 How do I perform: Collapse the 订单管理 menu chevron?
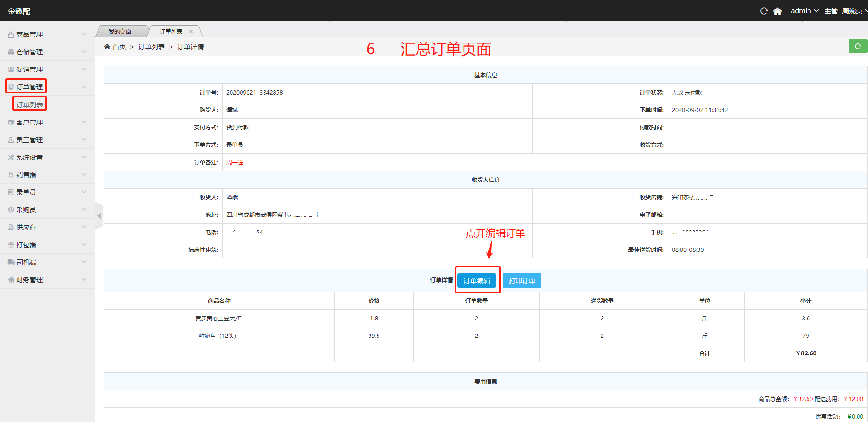point(84,87)
